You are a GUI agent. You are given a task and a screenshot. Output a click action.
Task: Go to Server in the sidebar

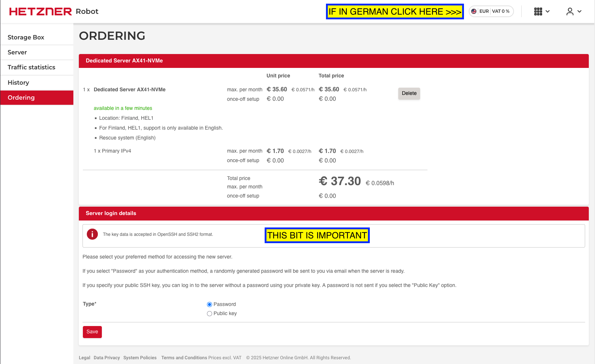tap(17, 52)
